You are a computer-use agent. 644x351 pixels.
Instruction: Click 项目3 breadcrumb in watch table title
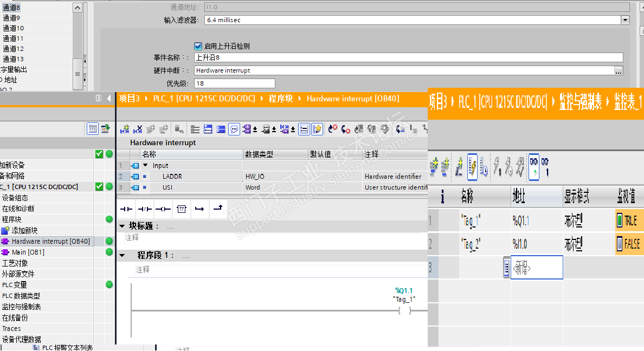pos(438,101)
